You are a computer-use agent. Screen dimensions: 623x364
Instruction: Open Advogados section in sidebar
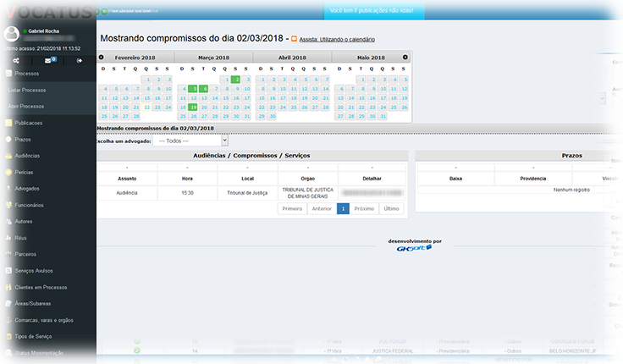(27, 189)
